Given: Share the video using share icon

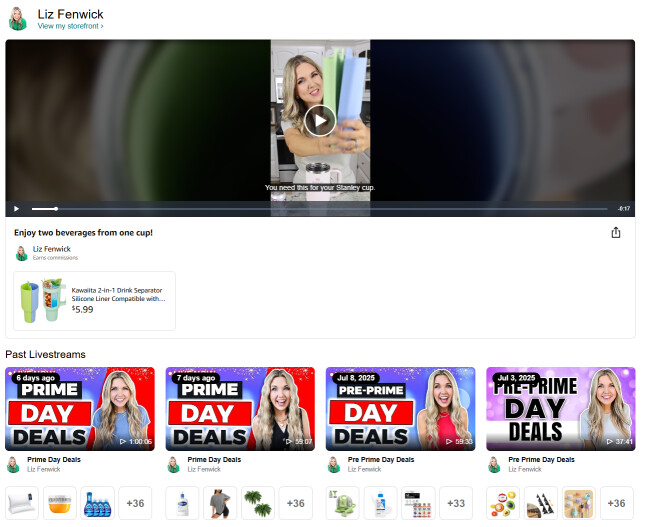Looking at the screenshot, I should tap(616, 233).
